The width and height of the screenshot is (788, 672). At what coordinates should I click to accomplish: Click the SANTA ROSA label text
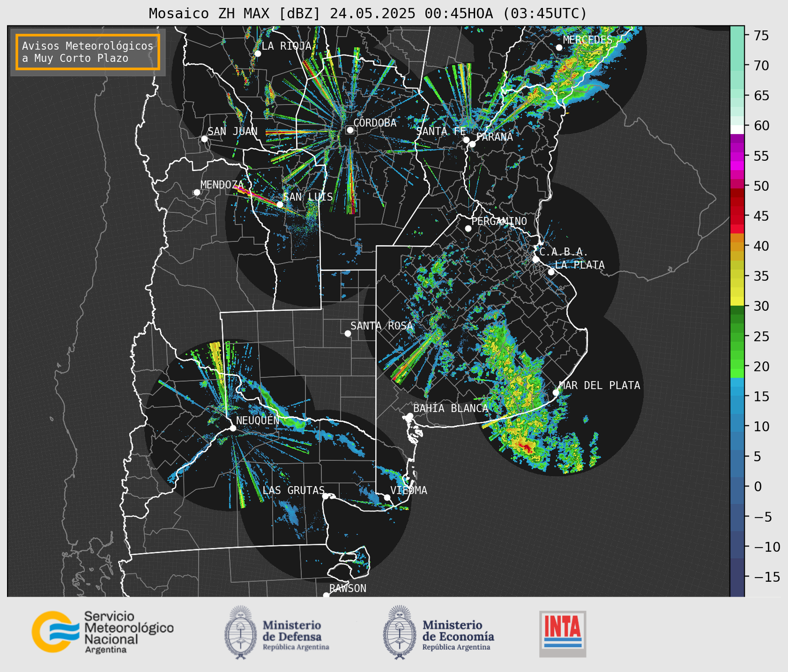(382, 326)
